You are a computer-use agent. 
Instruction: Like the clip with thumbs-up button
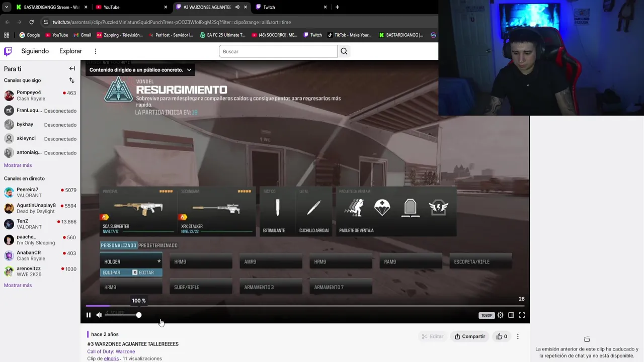click(x=502, y=336)
